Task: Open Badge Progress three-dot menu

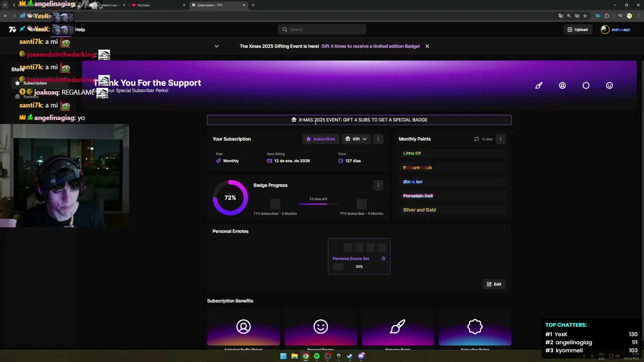Action: (x=378, y=185)
